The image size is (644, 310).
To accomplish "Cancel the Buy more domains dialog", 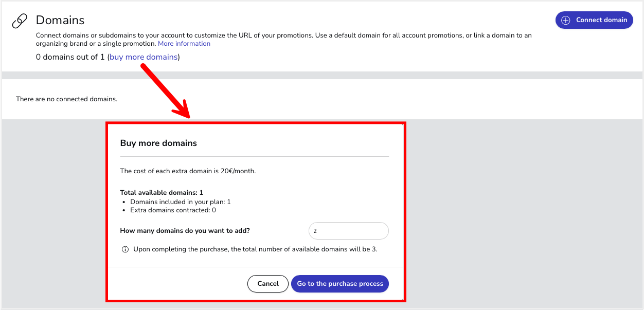I will (x=268, y=284).
